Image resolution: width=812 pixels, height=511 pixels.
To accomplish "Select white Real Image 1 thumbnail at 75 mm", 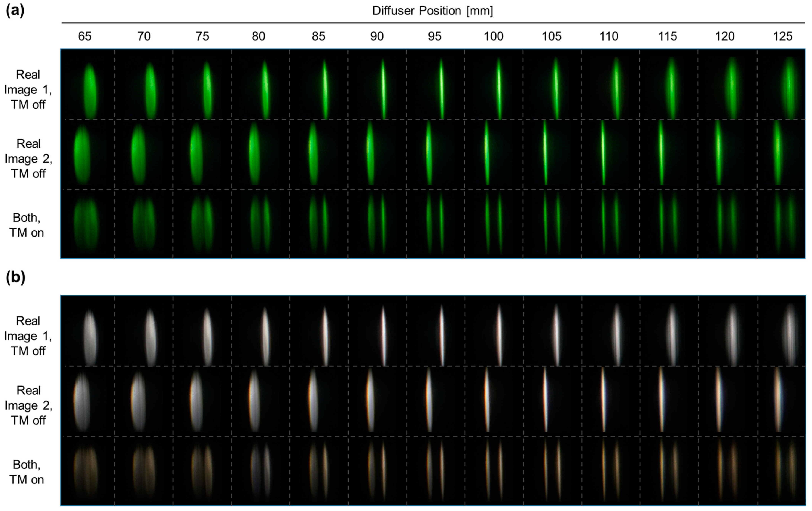I will (202, 331).
